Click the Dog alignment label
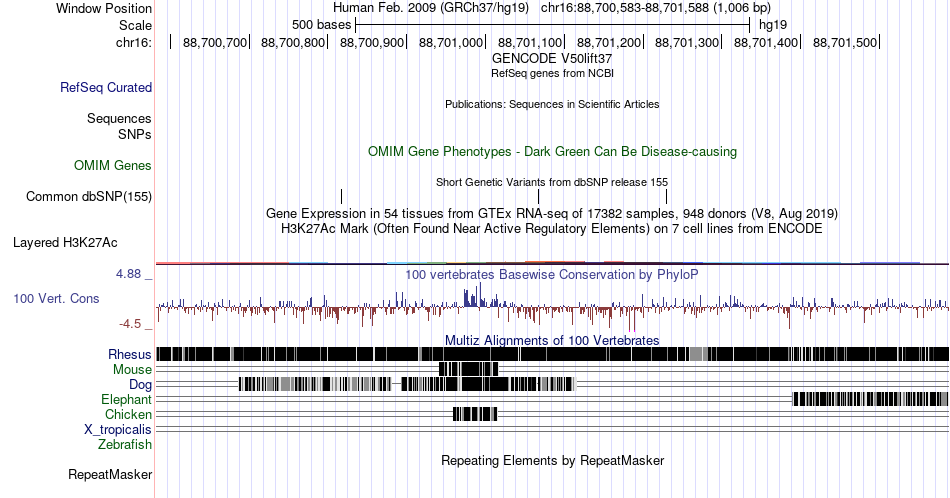 point(140,385)
